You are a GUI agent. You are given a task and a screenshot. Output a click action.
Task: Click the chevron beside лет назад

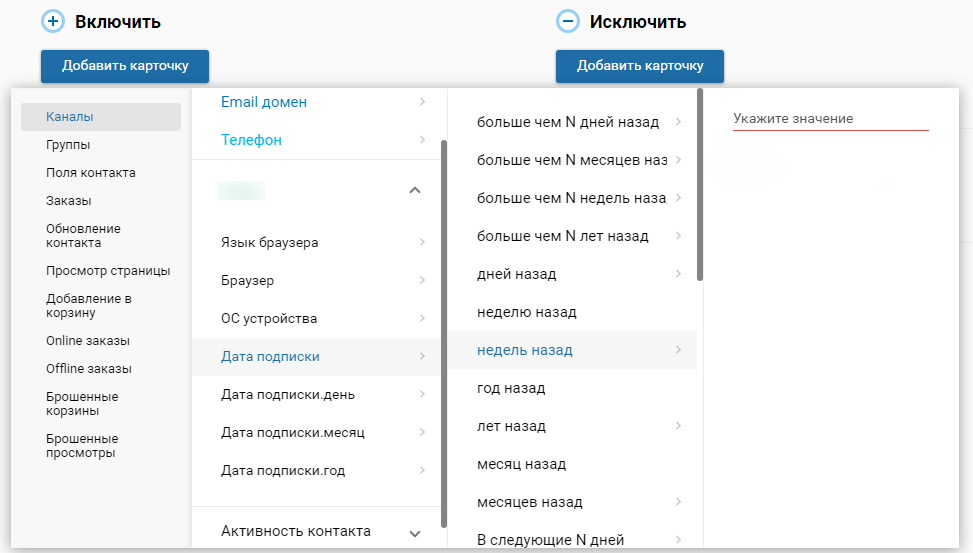[679, 426]
